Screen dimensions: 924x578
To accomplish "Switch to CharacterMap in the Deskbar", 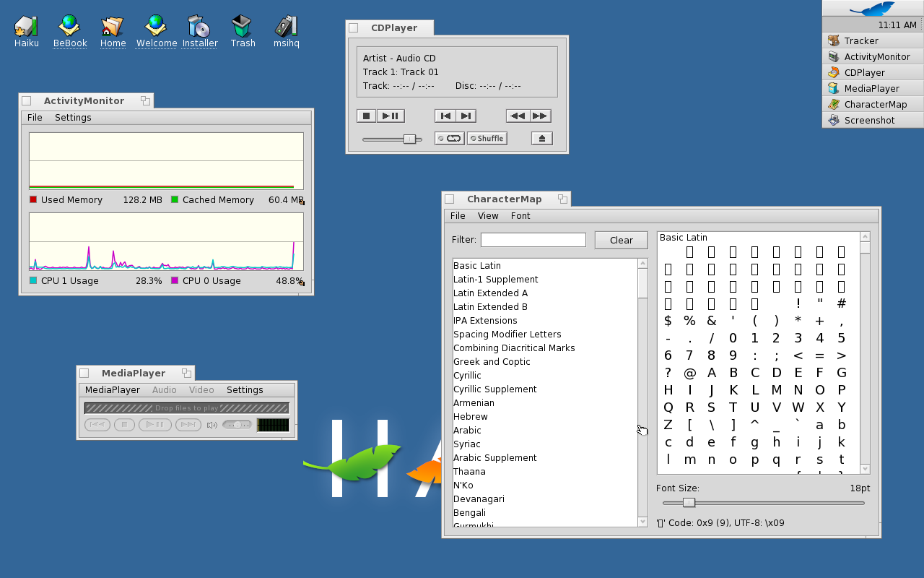I will [873, 104].
